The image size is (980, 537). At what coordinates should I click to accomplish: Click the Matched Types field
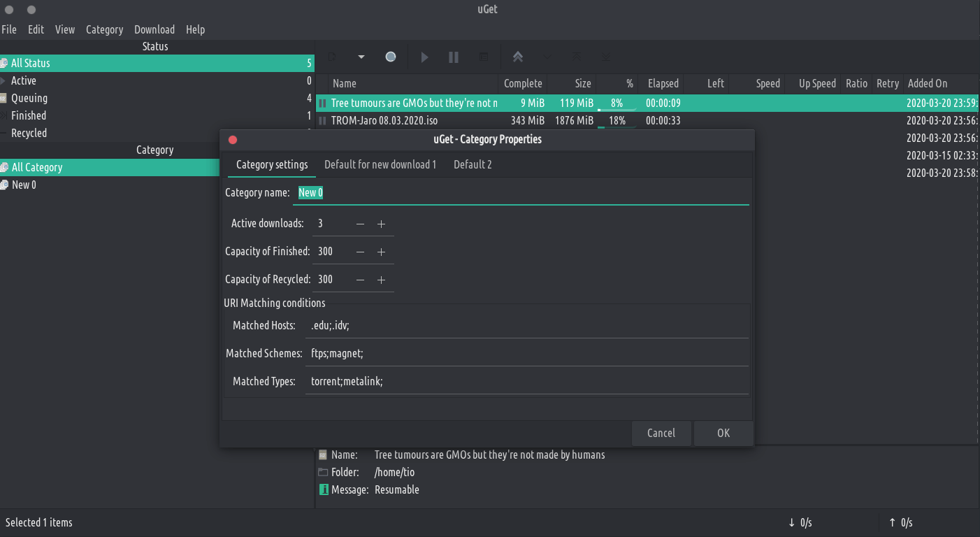click(527, 381)
